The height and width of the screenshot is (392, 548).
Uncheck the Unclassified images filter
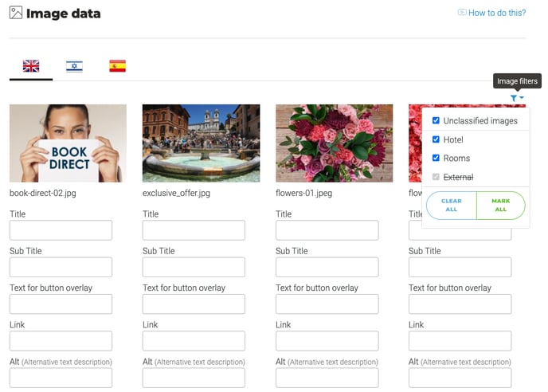pos(436,121)
